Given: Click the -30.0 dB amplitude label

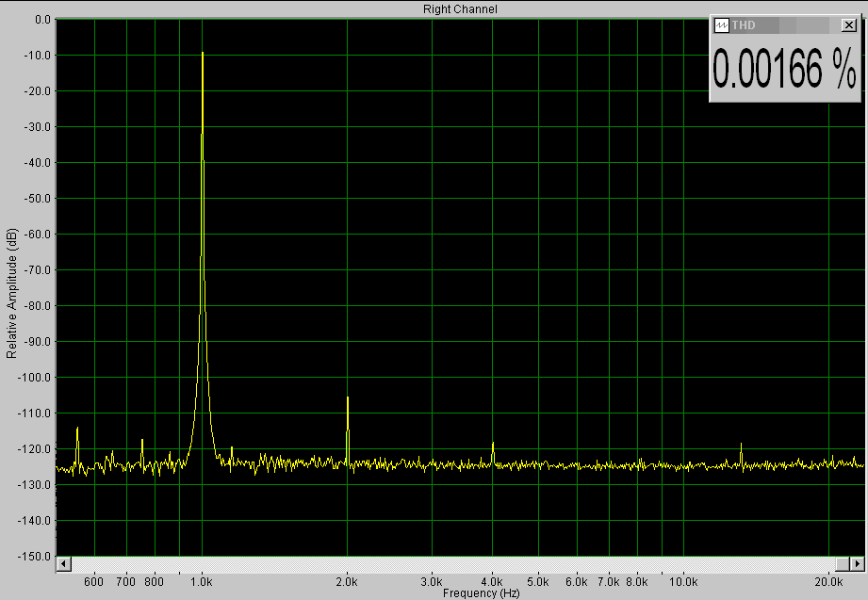Looking at the screenshot, I should [x=37, y=127].
